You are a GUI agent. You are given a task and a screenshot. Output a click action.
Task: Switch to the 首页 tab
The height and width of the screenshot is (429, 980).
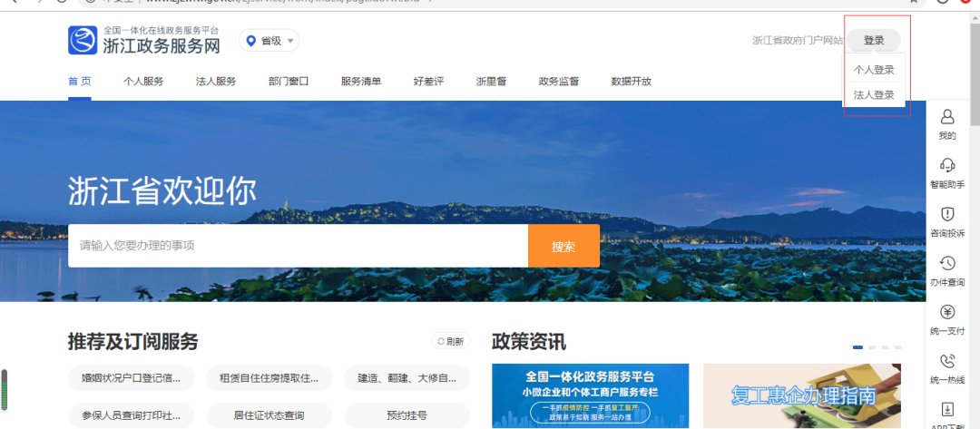pyautogui.click(x=79, y=82)
